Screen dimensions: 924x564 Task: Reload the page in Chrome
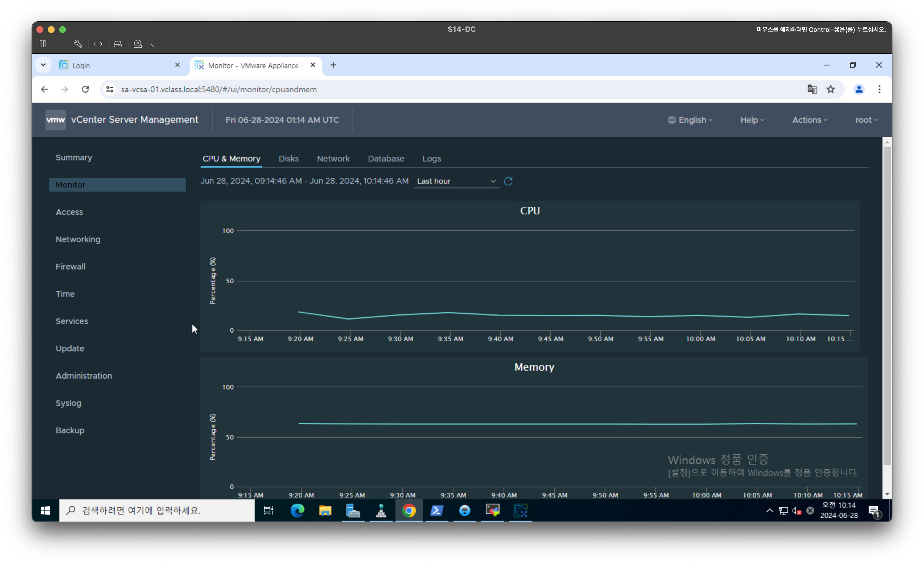86,89
